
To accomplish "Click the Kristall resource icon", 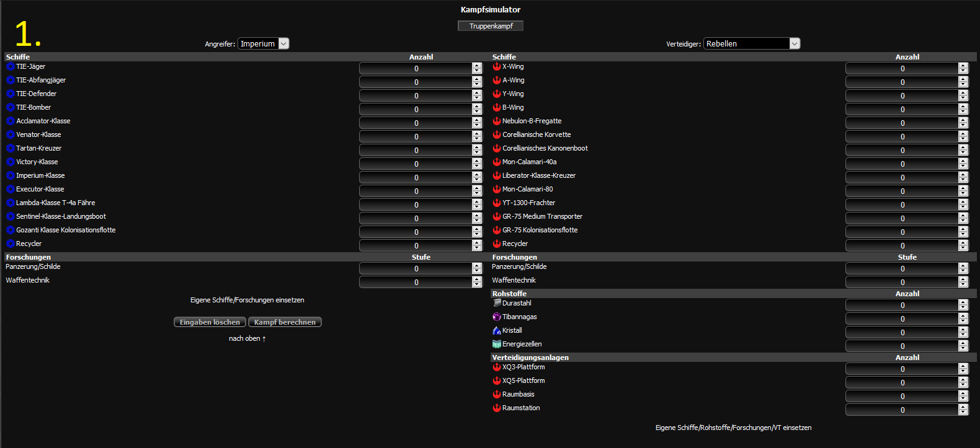I will [496, 330].
